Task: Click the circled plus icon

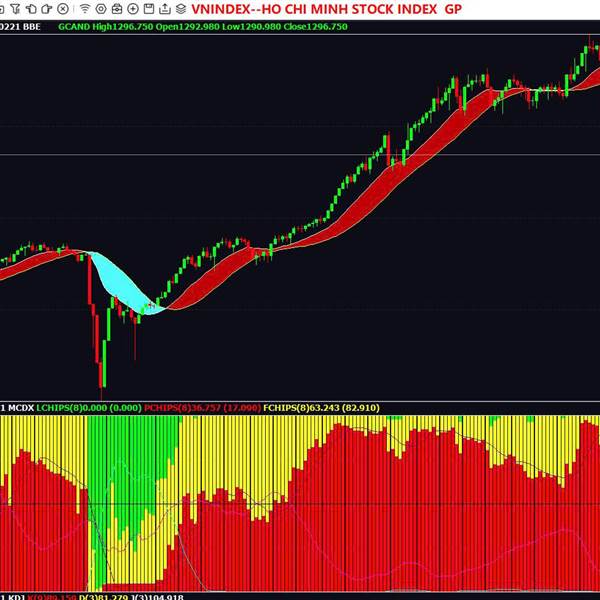Action: coord(133,8)
